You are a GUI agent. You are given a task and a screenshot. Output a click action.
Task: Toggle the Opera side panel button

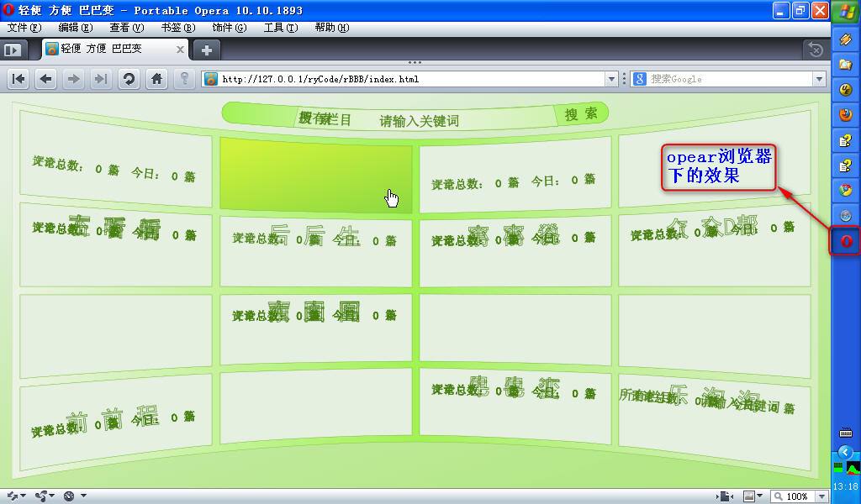click(x=13, y=50)
